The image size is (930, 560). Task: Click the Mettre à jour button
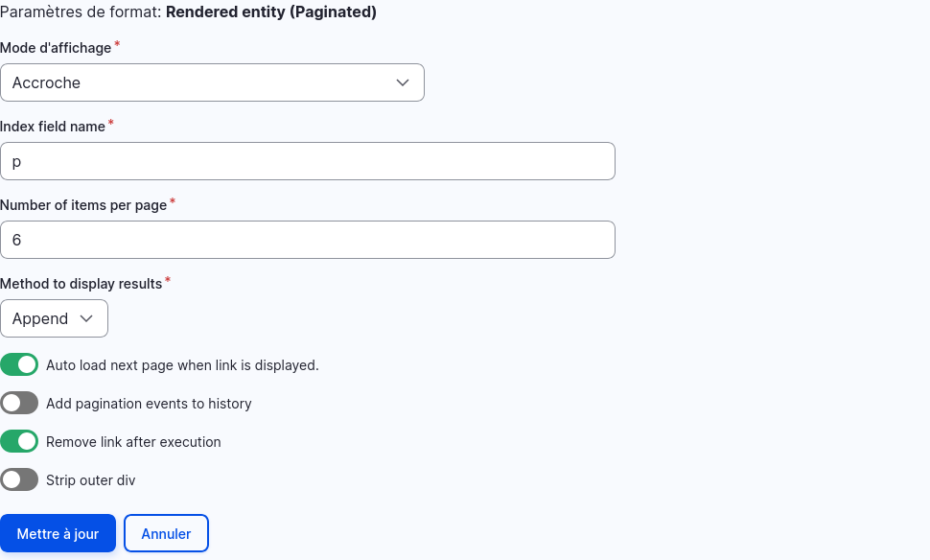58,533
